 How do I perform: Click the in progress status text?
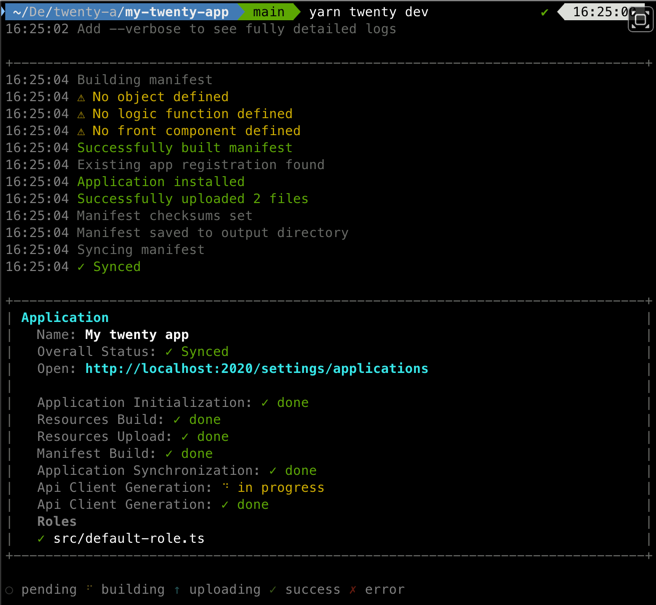[281, 488]
